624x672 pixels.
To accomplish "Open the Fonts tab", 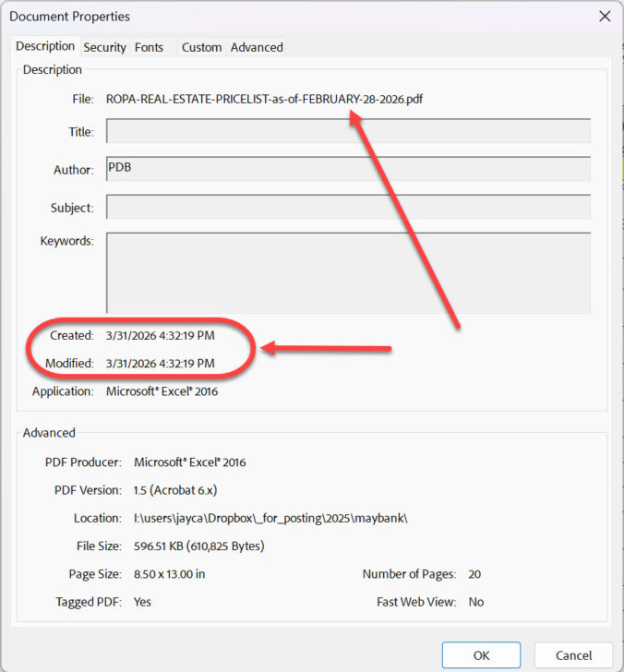I will coord(149,47).
